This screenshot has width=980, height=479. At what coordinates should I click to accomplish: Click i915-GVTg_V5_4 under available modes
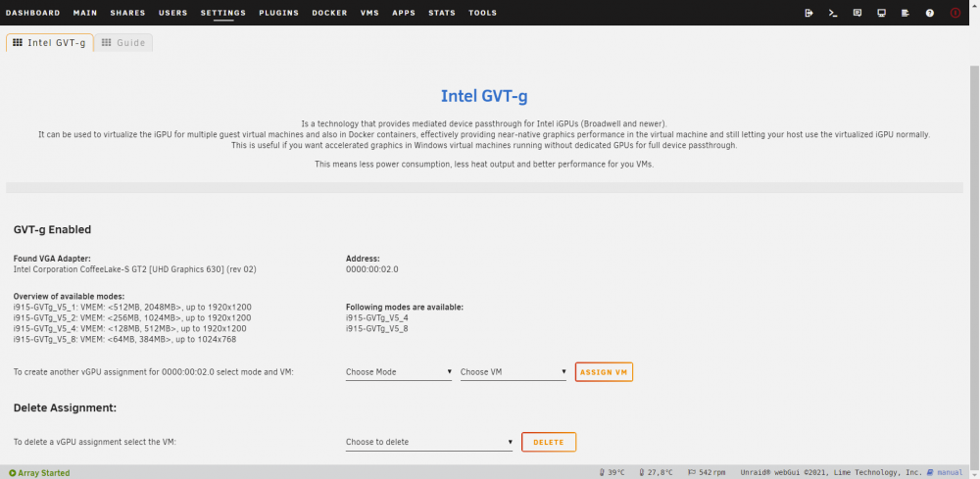click(377, 318)
